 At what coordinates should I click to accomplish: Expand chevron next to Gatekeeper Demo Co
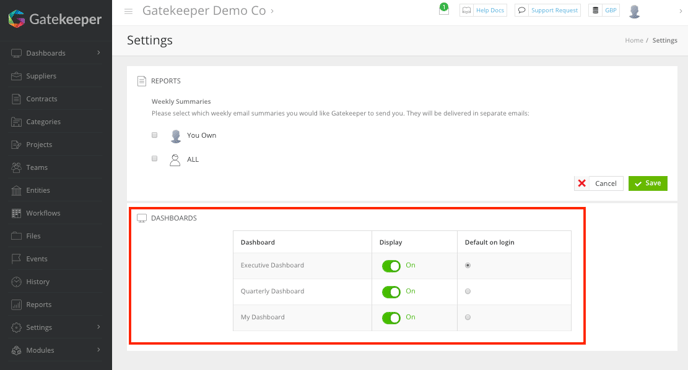[272, 11]
